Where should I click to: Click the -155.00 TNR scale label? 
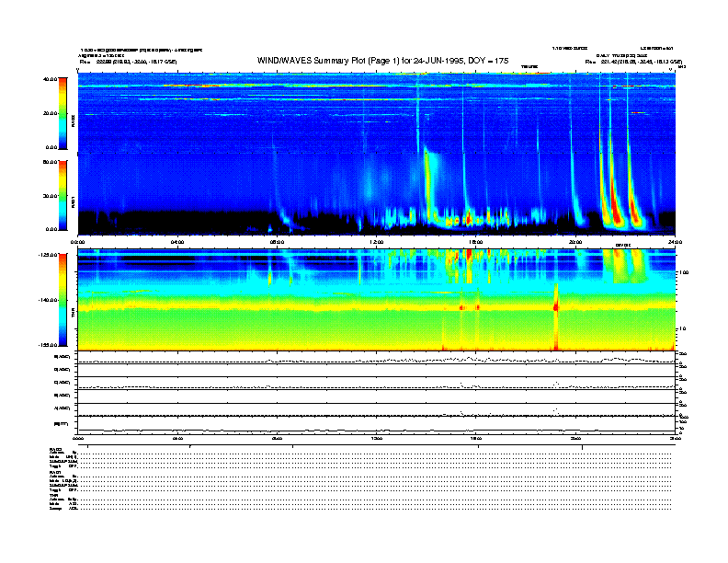point(49,345)
